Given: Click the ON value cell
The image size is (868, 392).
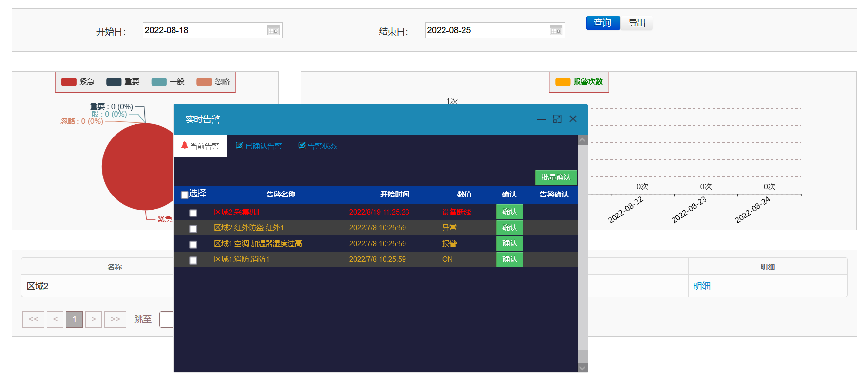Looking at the screenshot, I should coord(447,259).
